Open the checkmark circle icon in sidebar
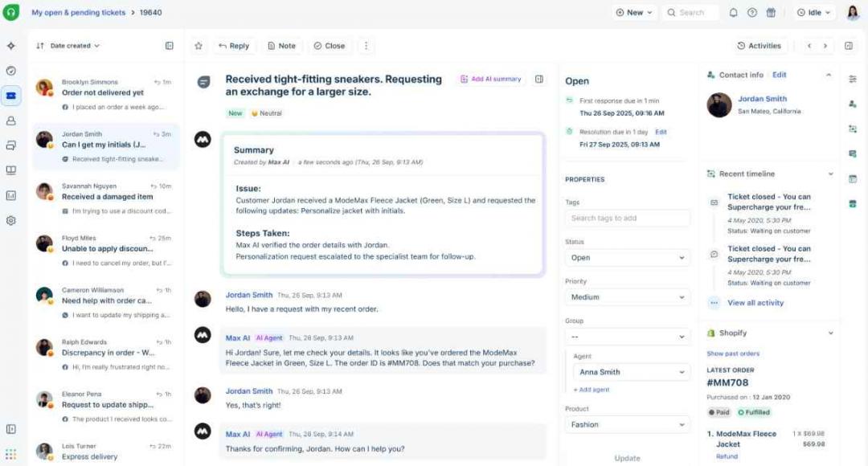868x466 pixels. 11,71
